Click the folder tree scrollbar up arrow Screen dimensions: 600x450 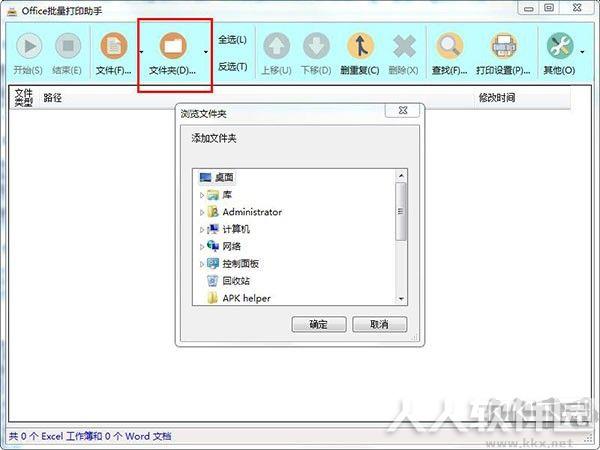[401, 176]
